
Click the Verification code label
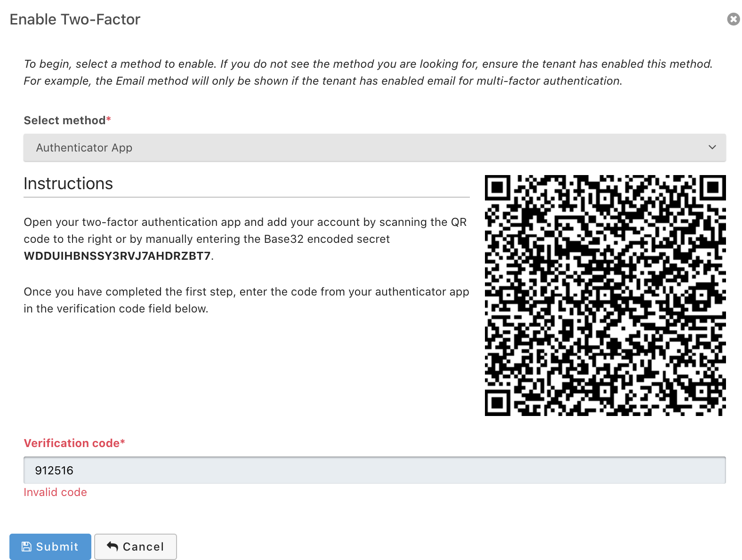click(x=74, y=443)
